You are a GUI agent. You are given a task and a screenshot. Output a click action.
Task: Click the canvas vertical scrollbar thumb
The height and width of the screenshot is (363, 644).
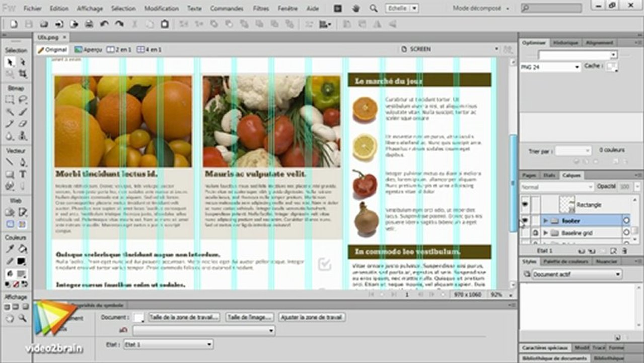pyautogui.click(x=513, y=183)
